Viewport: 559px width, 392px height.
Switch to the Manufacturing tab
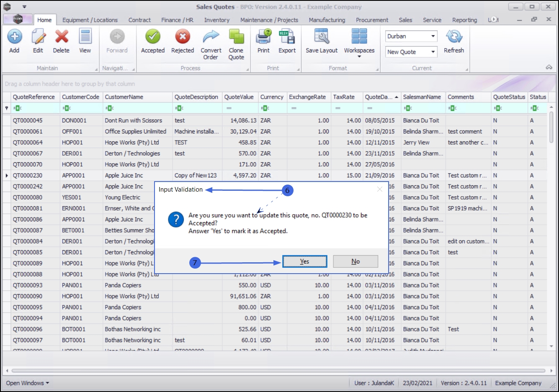click(327, 20)
